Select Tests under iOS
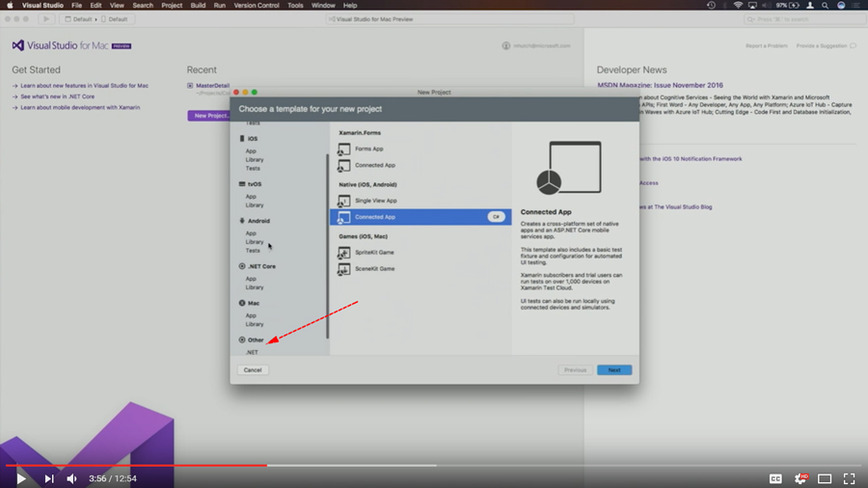 pyautogui.click(x=253, y=168)
